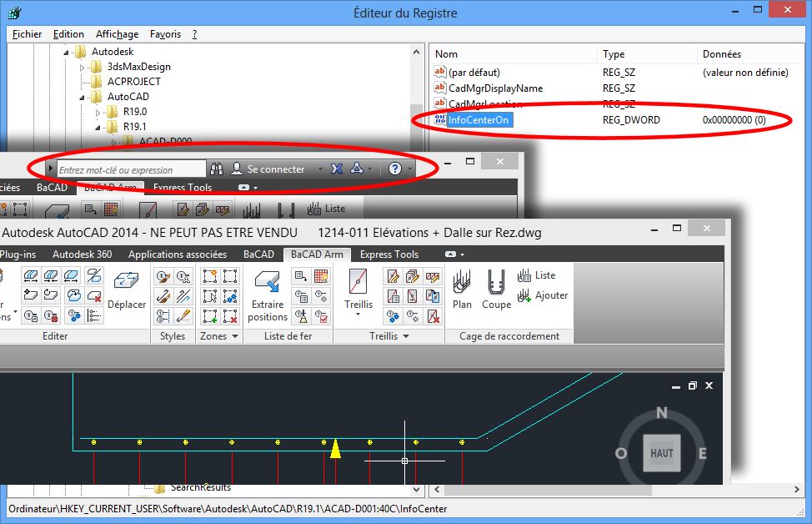Viewport: 812px width, 524px height.
Task: Click the E compass direction on ViewCube
Action: click(702, 454)
